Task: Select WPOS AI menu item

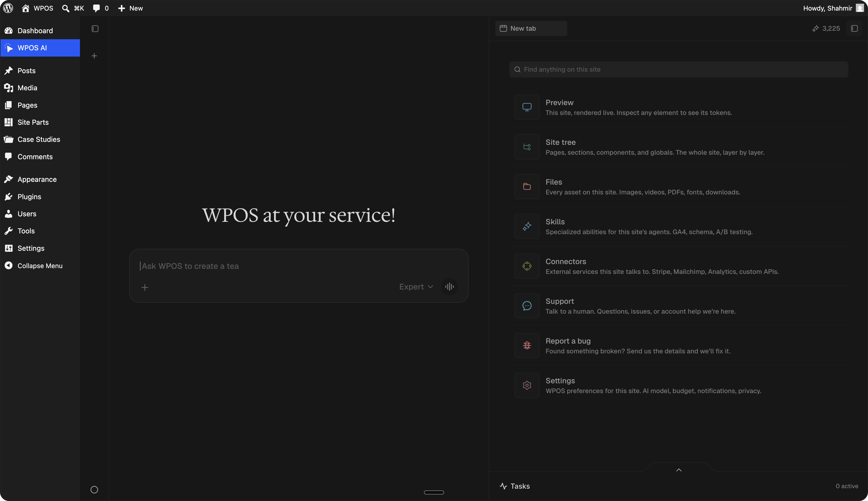Action: click(x=40, y=48)
